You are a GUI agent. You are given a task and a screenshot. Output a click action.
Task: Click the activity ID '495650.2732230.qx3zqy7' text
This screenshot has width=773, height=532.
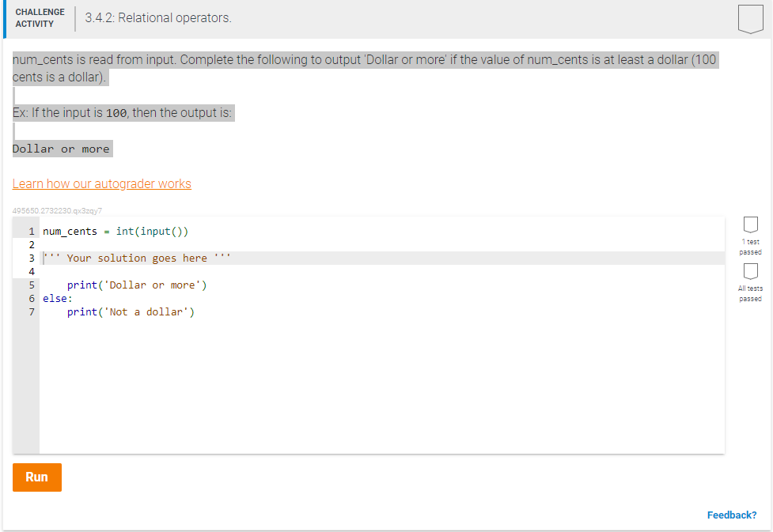click(57, 210)
